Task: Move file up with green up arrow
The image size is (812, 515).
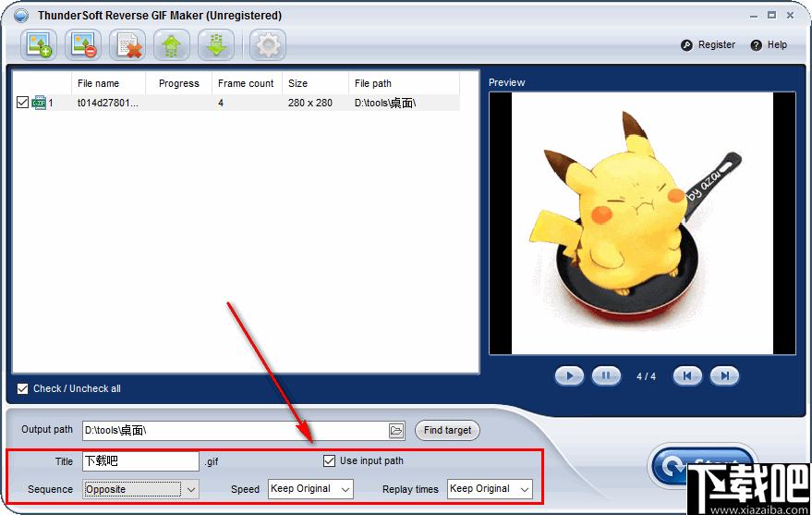Action: point(172,45)
